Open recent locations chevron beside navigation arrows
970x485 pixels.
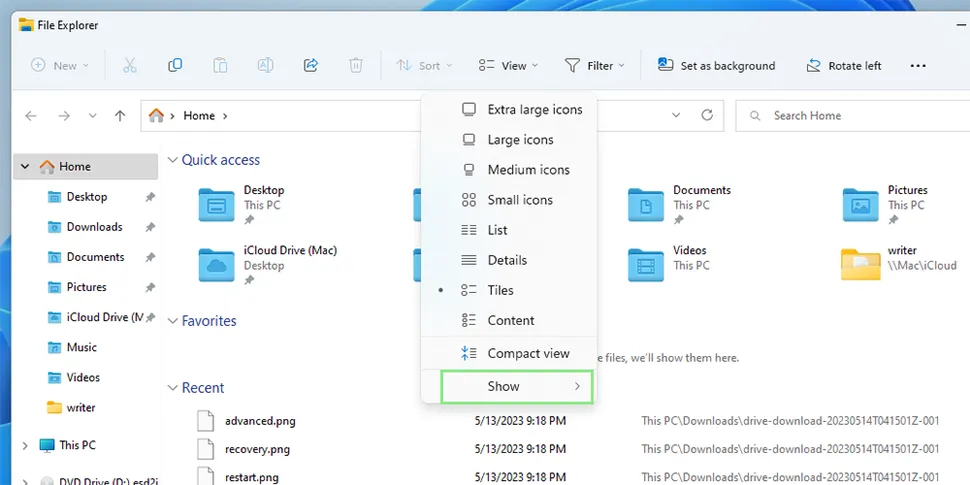pos(92,116)
